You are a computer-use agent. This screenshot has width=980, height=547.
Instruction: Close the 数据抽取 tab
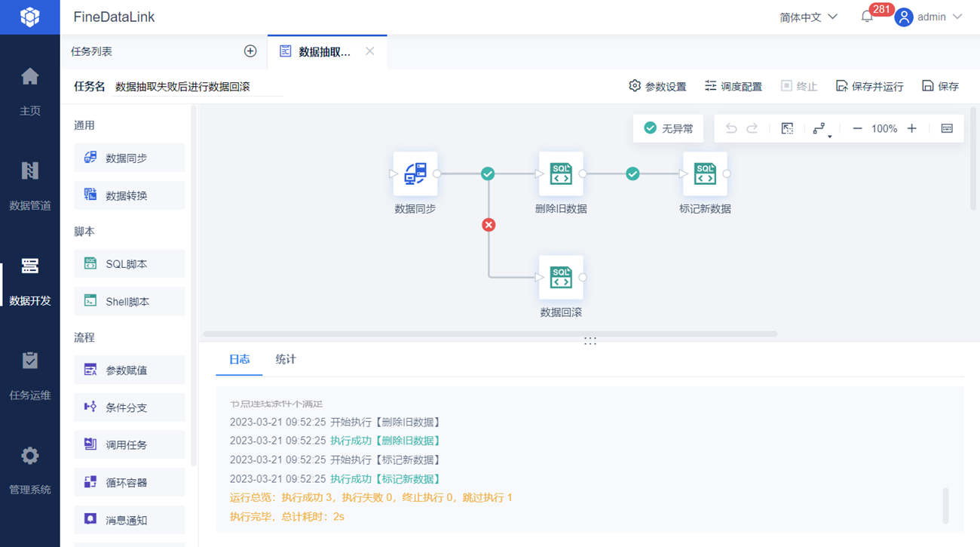click(369, 51)
